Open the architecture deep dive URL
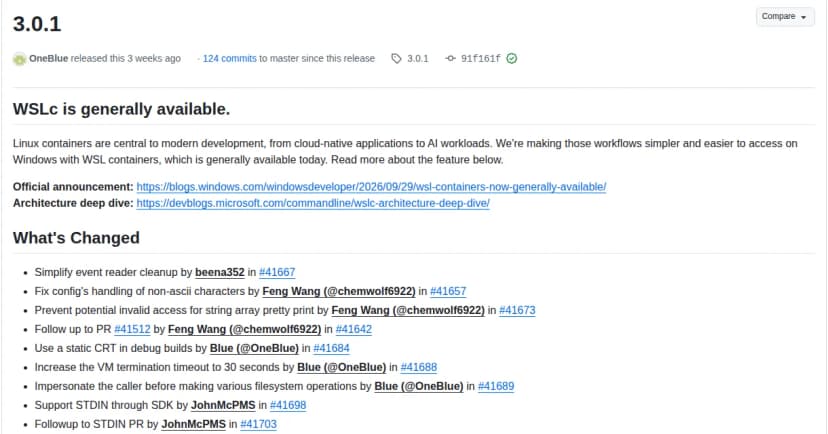828x434 pixels. 313,203
